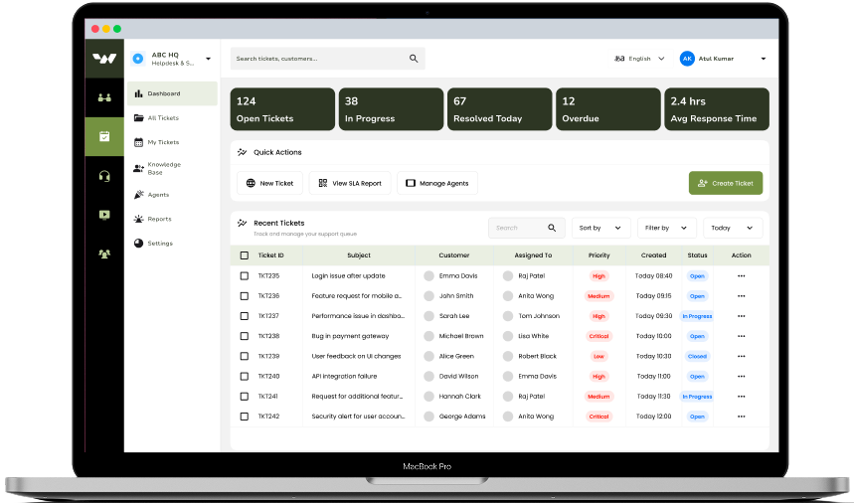
Task: Open the Sort by dropdown
Action: [x=600, y=228]
